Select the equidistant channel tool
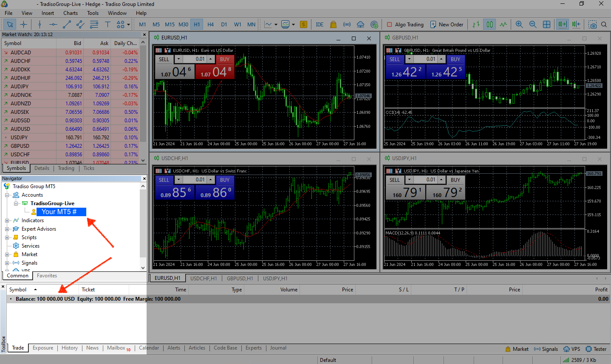611x364 pixels. click(x=80, y=24)
